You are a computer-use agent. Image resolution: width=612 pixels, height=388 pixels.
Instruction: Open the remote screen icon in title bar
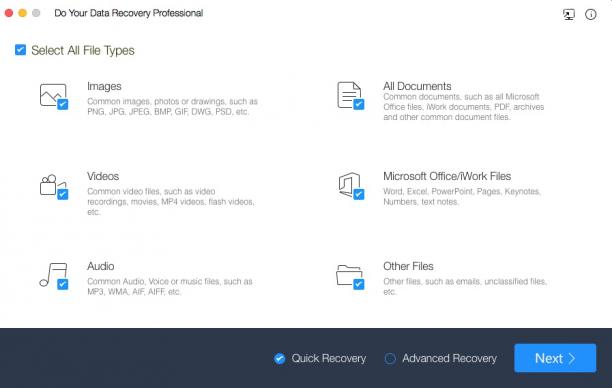(x=569, y=14)
